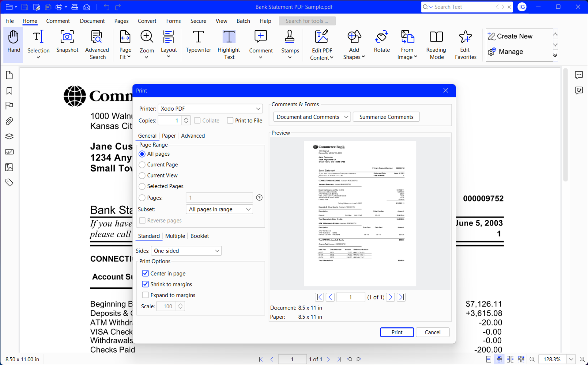Tick the Print to File checkbox
Screen dimensions: 588x365
(x=230, y=120)
